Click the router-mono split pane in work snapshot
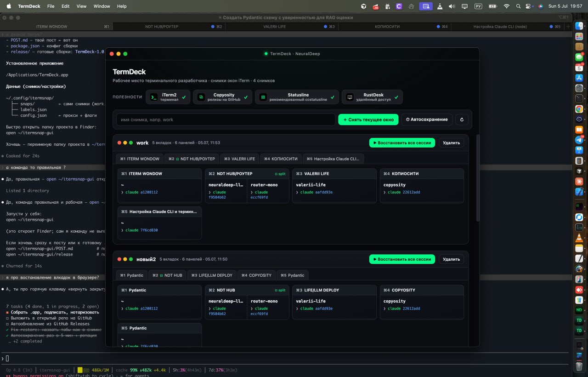This screenshot has width=588, height=377. click(268, 191)
